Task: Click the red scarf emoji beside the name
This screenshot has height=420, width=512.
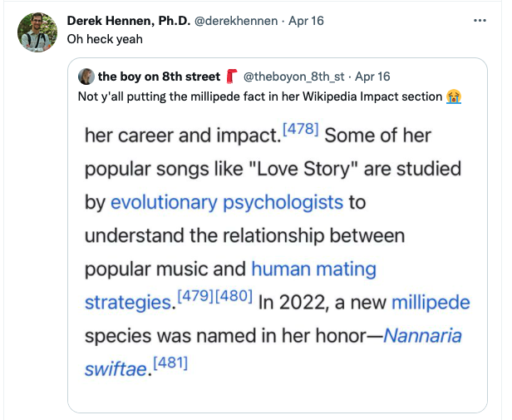Action: (x=231, y=77)
